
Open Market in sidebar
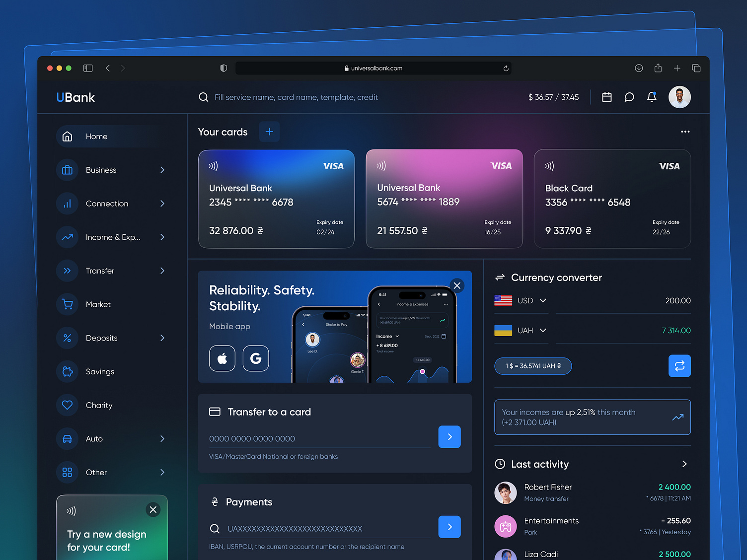pos(112,304)
